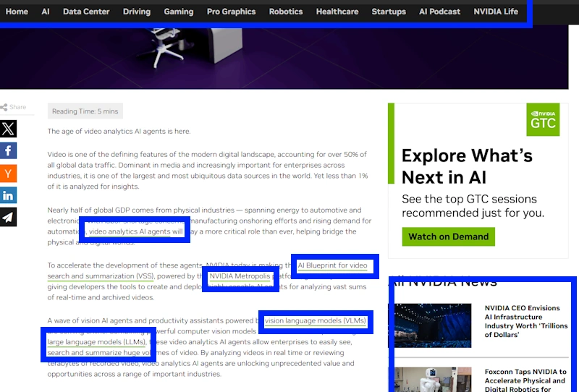Open 'Foxconn Taps NVIDIA' news headline
This screenshot has width=579, height=392.
(526, 380)
